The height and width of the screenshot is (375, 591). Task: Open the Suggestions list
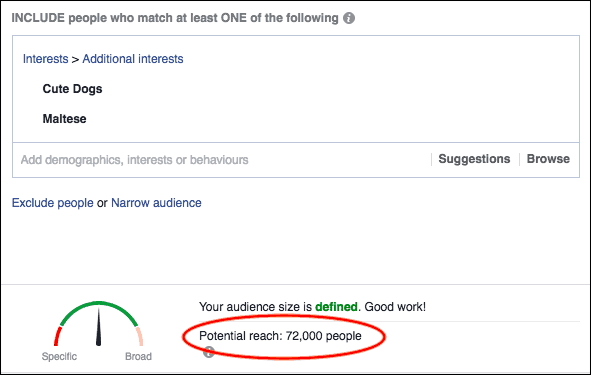tap(474, 159)
